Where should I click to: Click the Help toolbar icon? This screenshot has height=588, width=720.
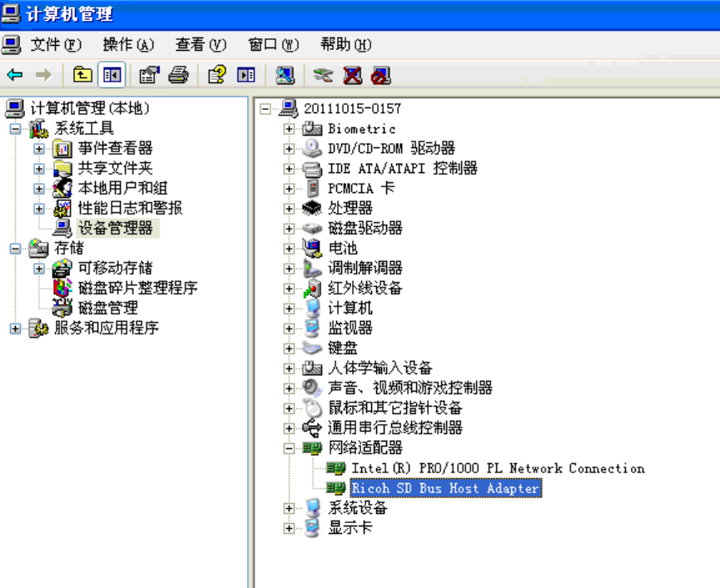[216, 75]
